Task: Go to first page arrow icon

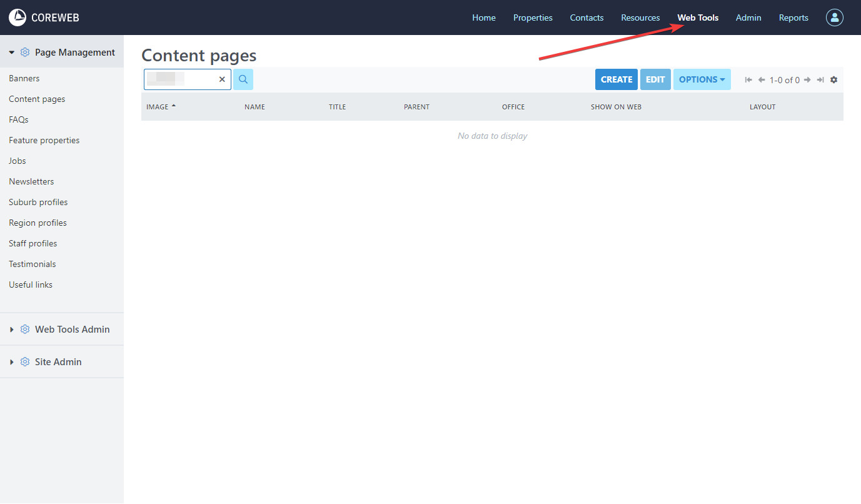Action: pyautogui.click(x=748, y=80)
